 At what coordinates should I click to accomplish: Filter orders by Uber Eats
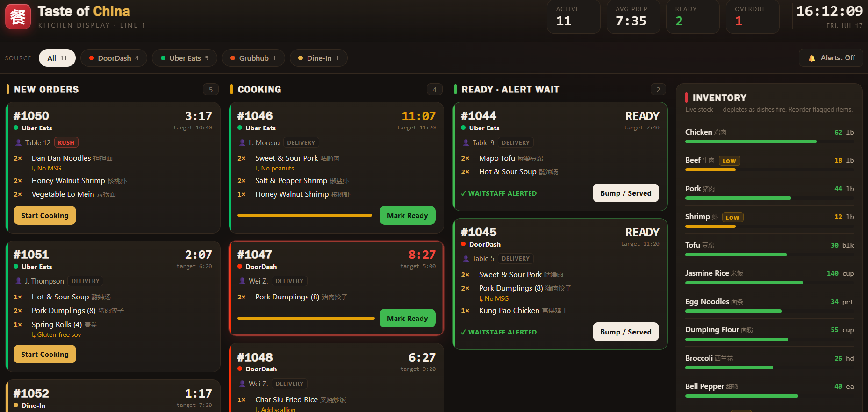click(x=184, y=58)
